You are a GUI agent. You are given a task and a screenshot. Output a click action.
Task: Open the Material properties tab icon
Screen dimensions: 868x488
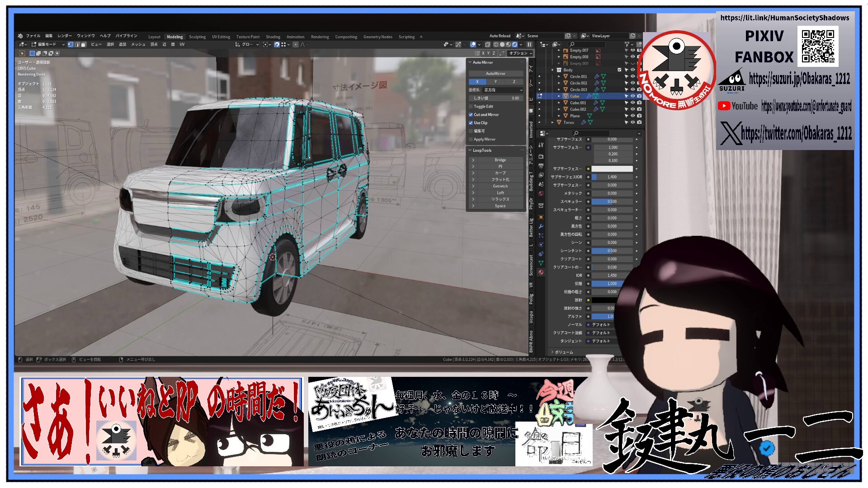541,272
